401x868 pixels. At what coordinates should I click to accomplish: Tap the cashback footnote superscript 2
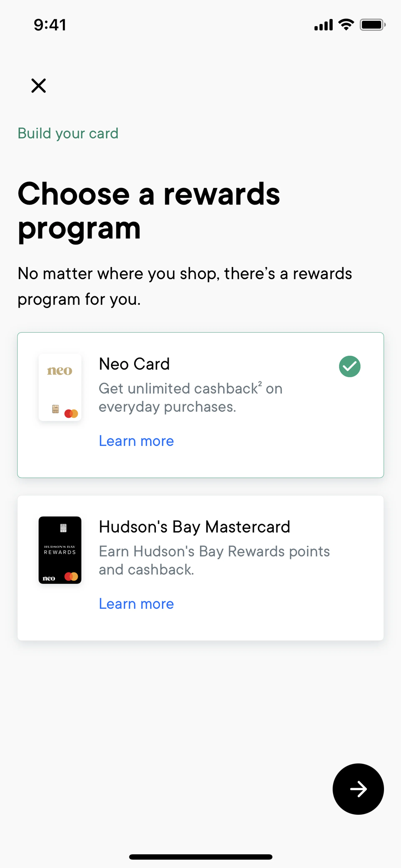pyautogui.click(x=260, y=384)
